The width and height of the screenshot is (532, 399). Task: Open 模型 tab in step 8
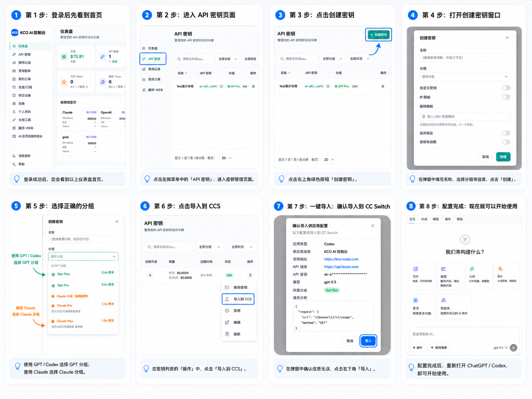pos(436,219)
